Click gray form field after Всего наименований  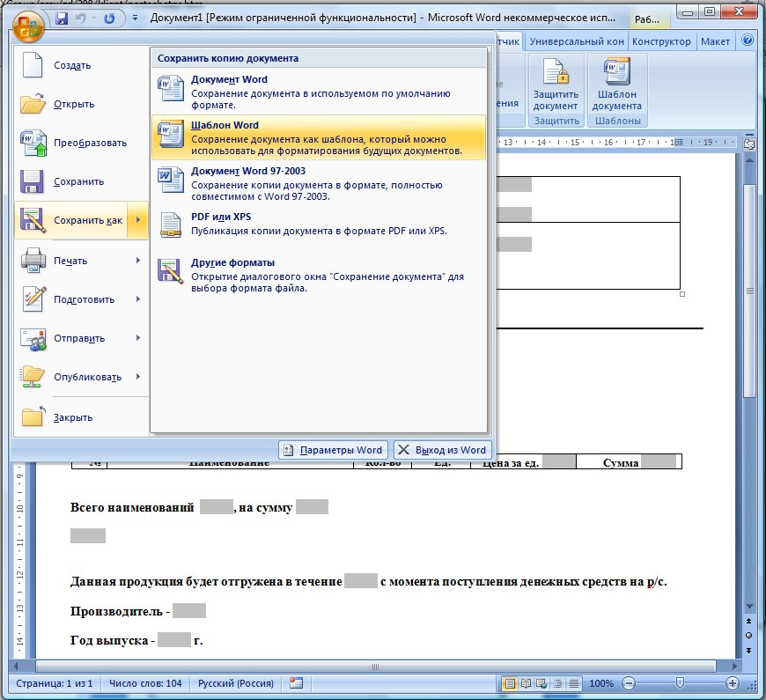click(216, 507)
